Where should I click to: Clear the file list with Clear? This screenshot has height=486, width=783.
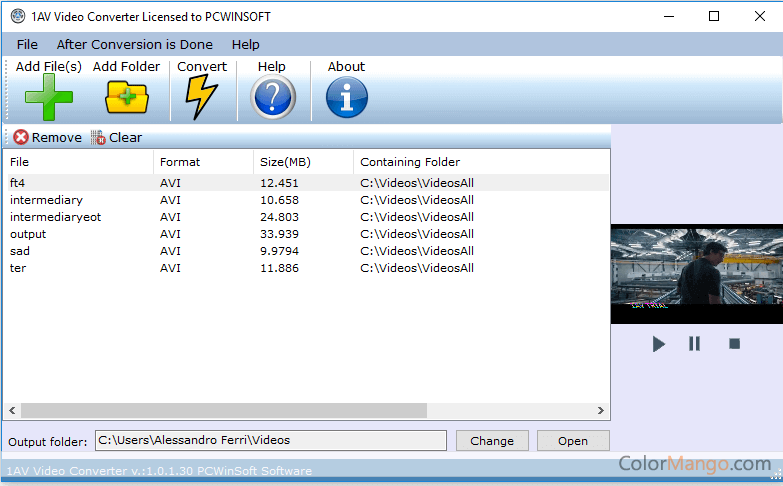[x=116, y=137]
